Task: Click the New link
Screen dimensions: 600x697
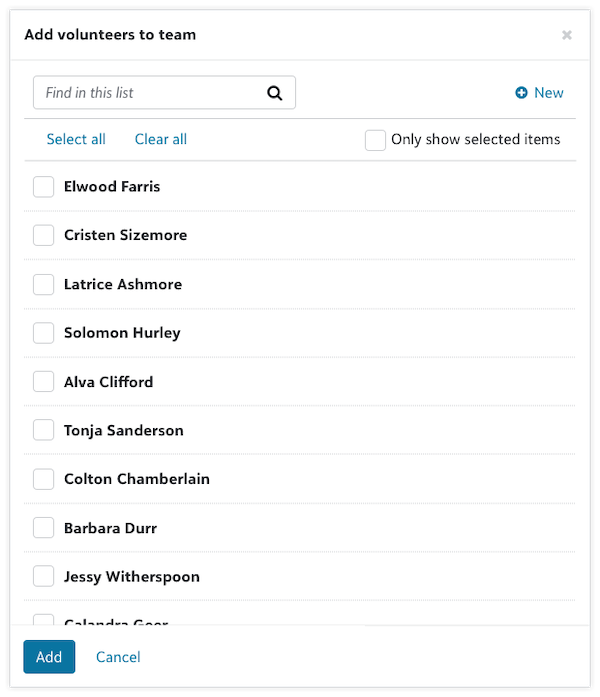Action: 548,93
